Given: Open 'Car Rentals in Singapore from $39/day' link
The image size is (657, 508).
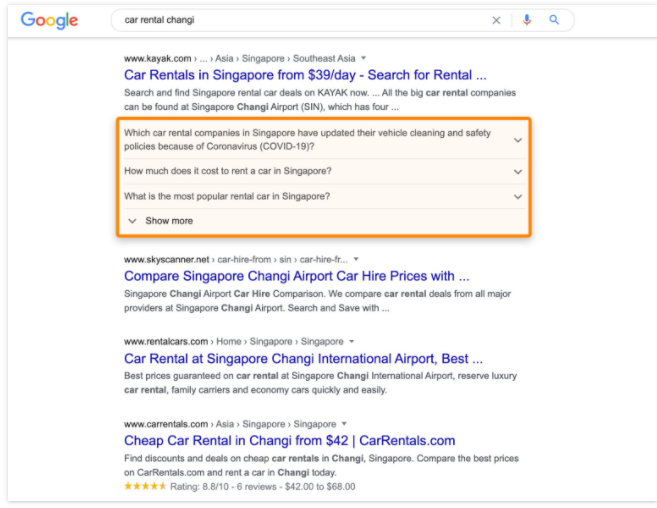Looking at the screenshot, I should click(x=305, y=75).
